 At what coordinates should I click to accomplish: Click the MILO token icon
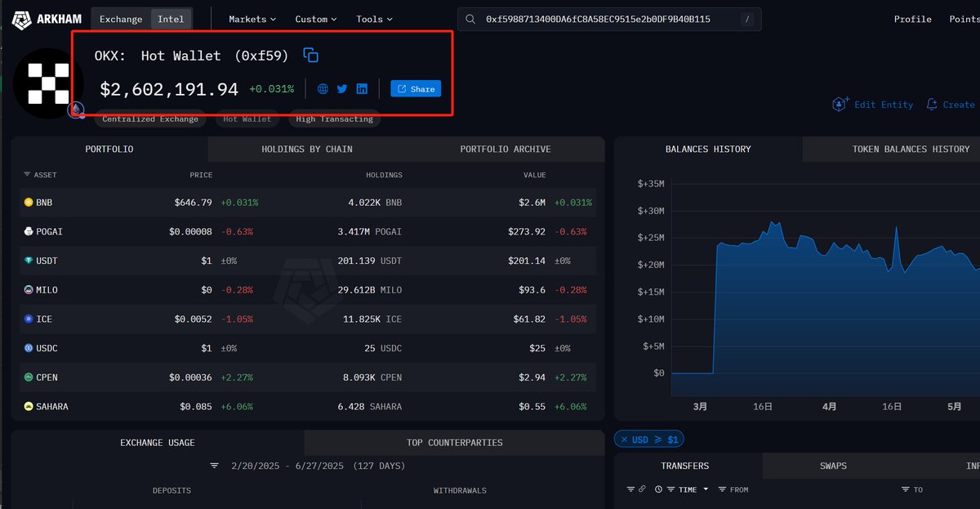[x=29, y=290]
